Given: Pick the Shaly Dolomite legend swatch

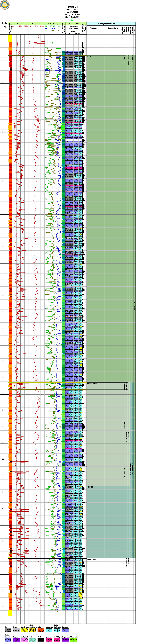Looking at the screenshot, I should pos(8,640).
